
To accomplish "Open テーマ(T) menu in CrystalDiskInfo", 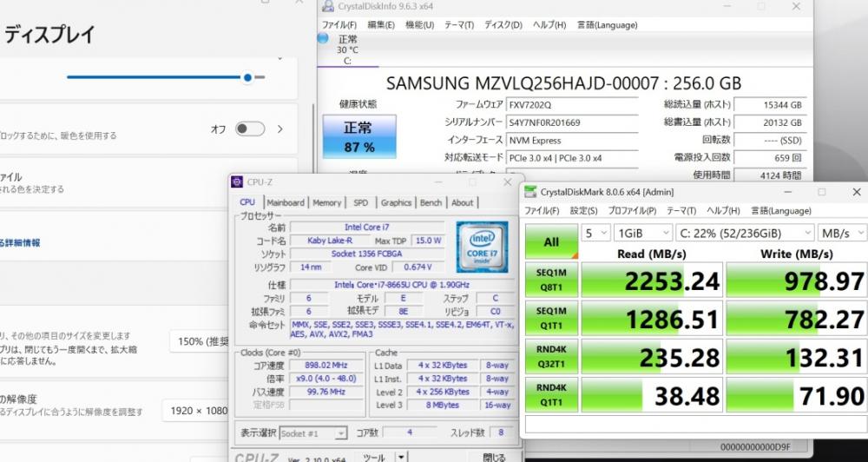I will pos(459,25).
